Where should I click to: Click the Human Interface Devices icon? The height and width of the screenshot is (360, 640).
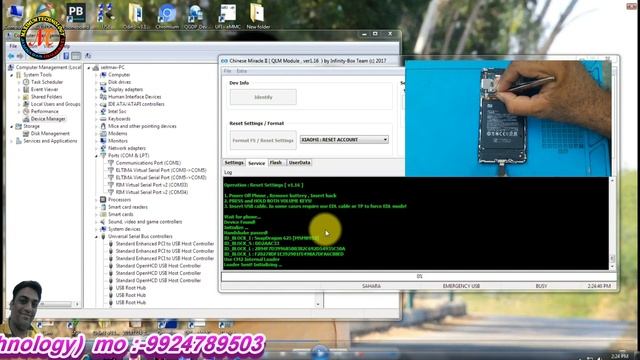click(x=103, y=97)
